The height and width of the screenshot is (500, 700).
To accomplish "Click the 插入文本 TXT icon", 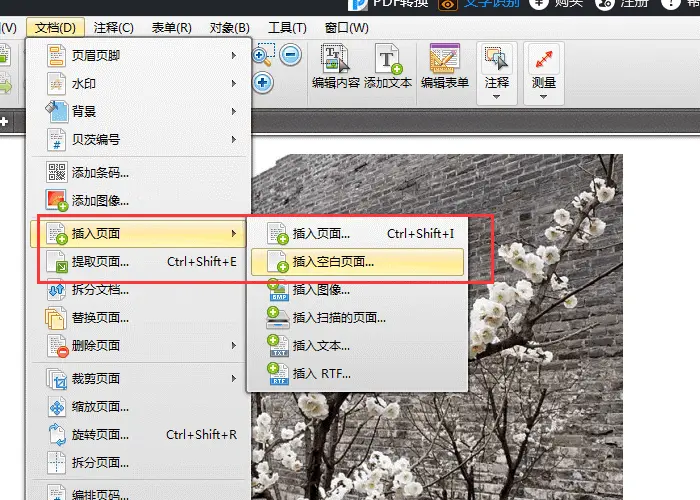I will pyautogui.click(x=278, y=346).
